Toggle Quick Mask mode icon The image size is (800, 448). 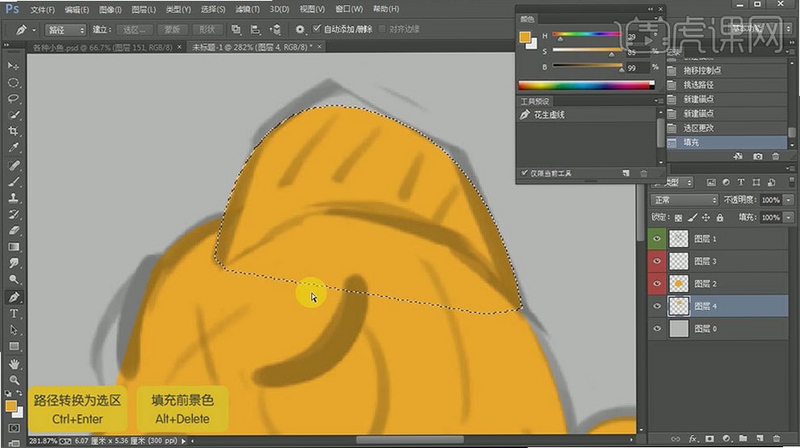coord(13,428)
